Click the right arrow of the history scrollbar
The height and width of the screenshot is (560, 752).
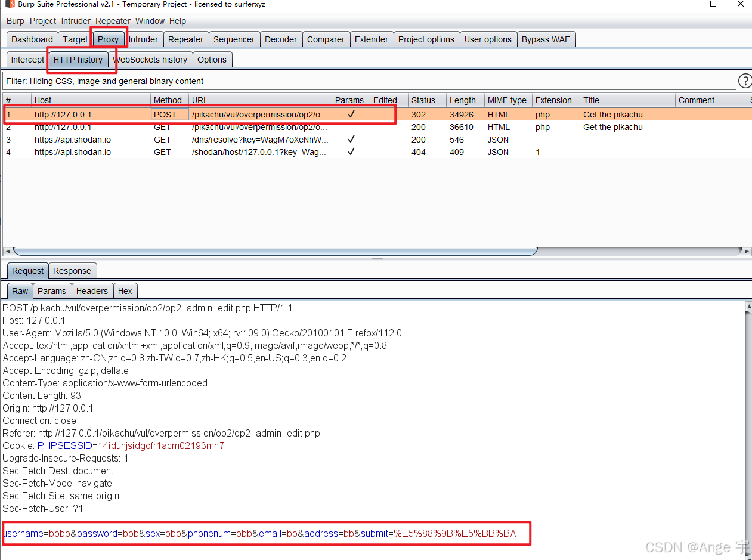coord(748,251)
